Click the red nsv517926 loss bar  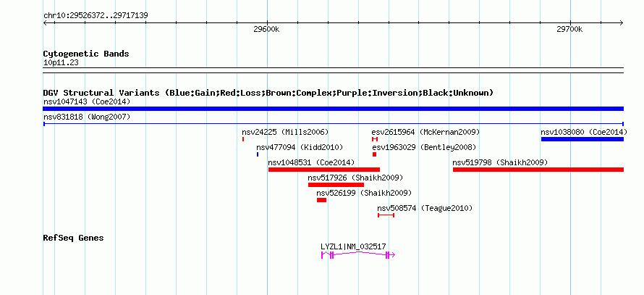coord(336,185)
